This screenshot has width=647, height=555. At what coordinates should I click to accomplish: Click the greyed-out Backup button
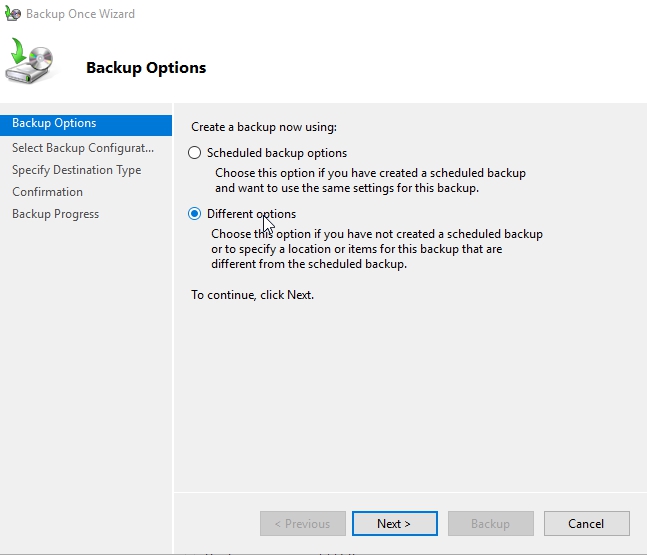click(490, 523)
